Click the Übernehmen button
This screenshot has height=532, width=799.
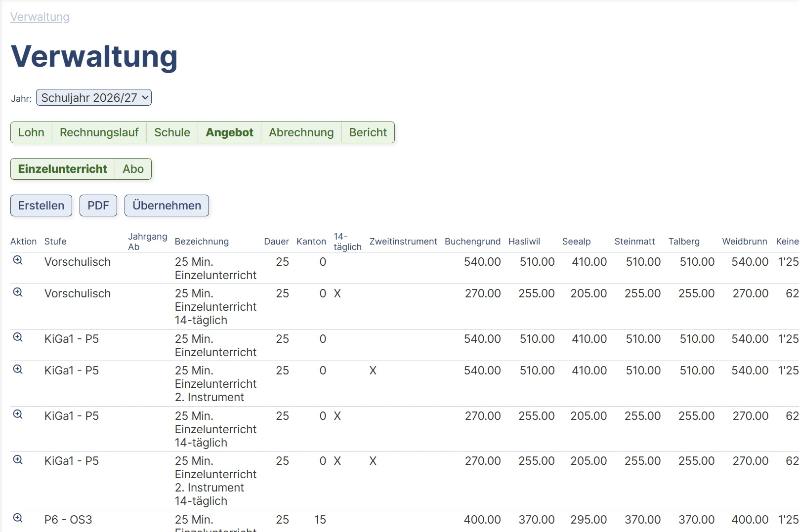coord(167,205)
